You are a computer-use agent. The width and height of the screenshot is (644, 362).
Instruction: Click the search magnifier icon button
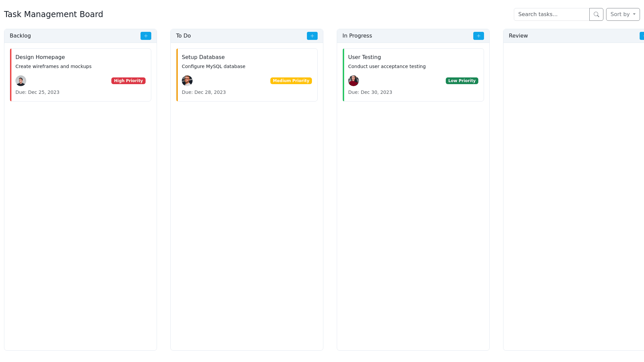click(x=596, y=14)
